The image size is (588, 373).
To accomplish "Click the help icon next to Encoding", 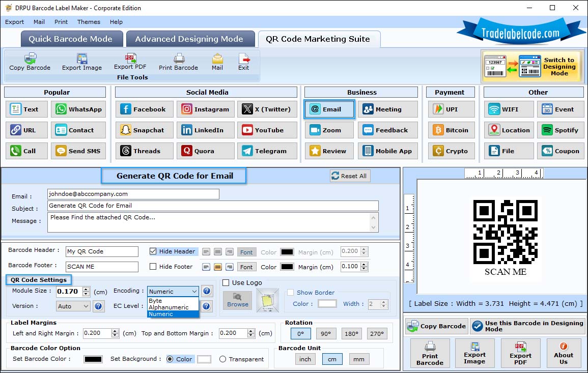I will click(x=207, y=291).
